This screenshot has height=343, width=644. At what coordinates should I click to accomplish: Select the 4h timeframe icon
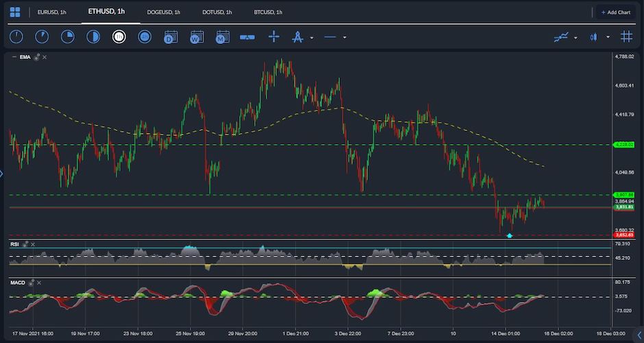coord(145,37)
